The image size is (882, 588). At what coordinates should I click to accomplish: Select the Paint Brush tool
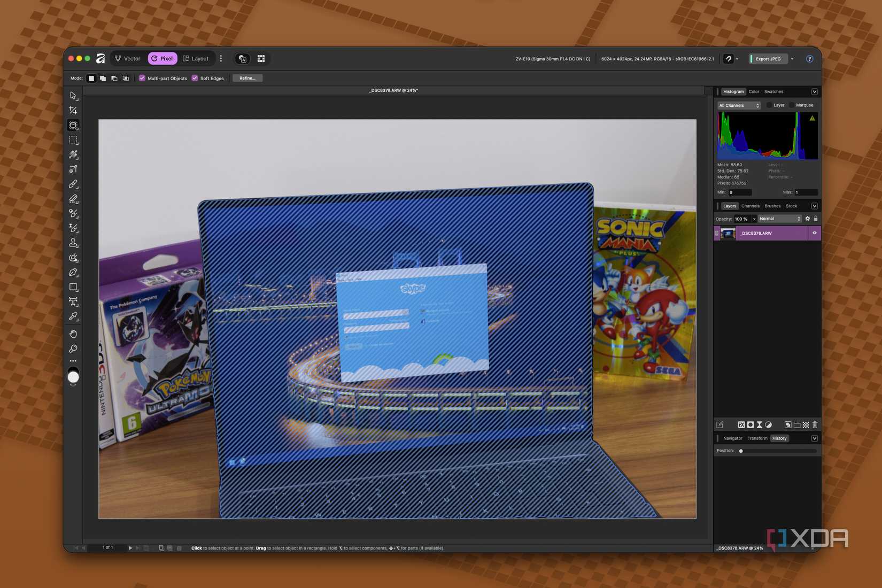coord(73,184)
